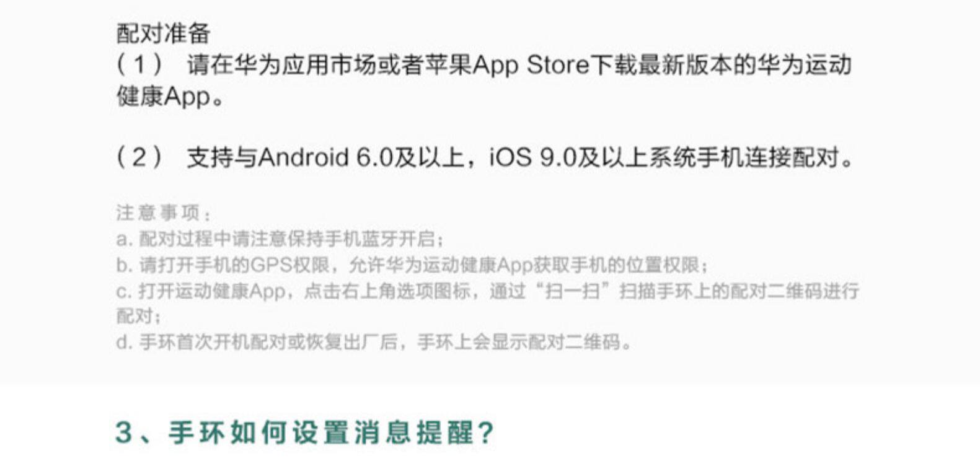
Task: Click 健康App at the start of line two
Action: tap(164, 96)
